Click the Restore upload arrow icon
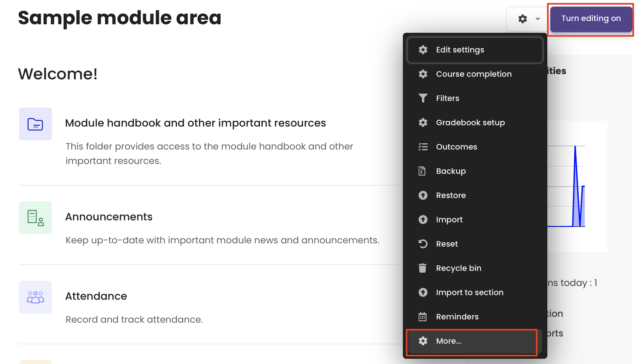The height and width of the screenshot is (364, 635). pos(423,195)
